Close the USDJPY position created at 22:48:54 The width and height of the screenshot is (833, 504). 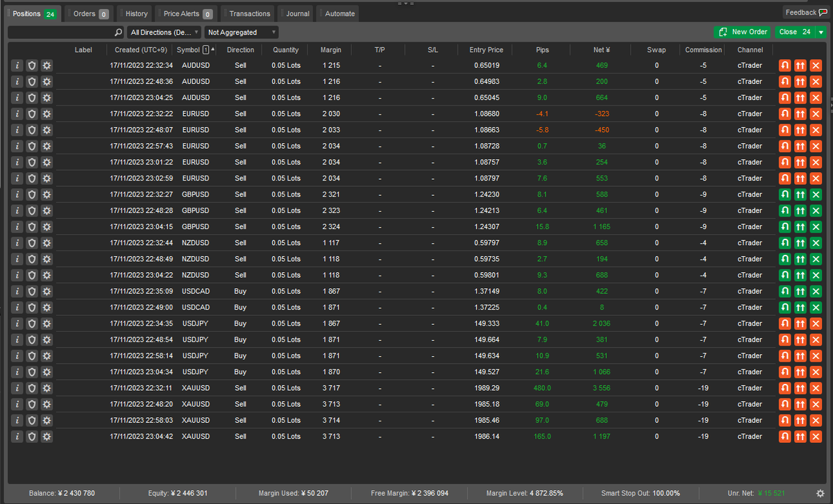click(x=816, y=339)
